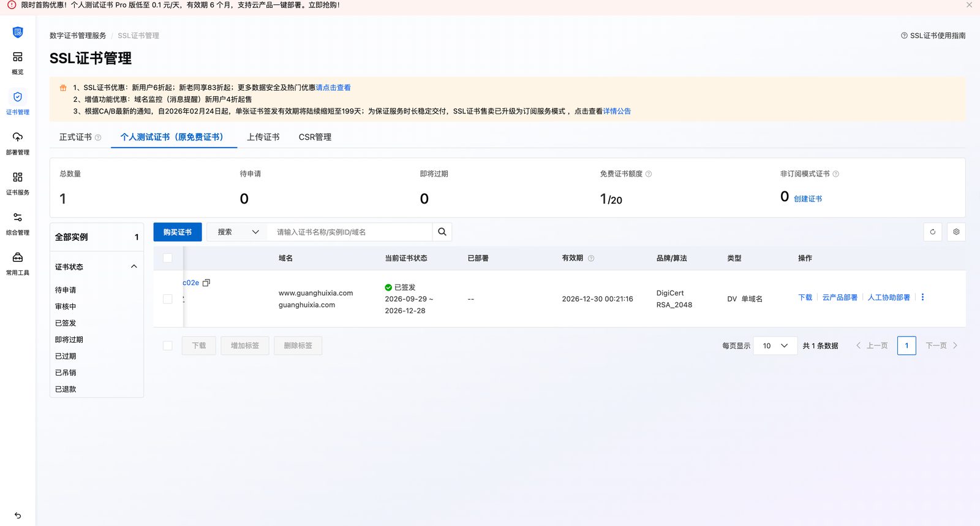
Task: Click 创建证书 link
Action: (808, 199)
